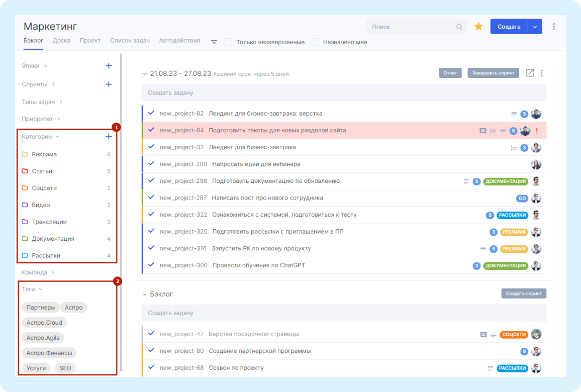Open the Создать button dropdown arrow
The height and width of the screenshot is (392, 581).
coord(535,27)
